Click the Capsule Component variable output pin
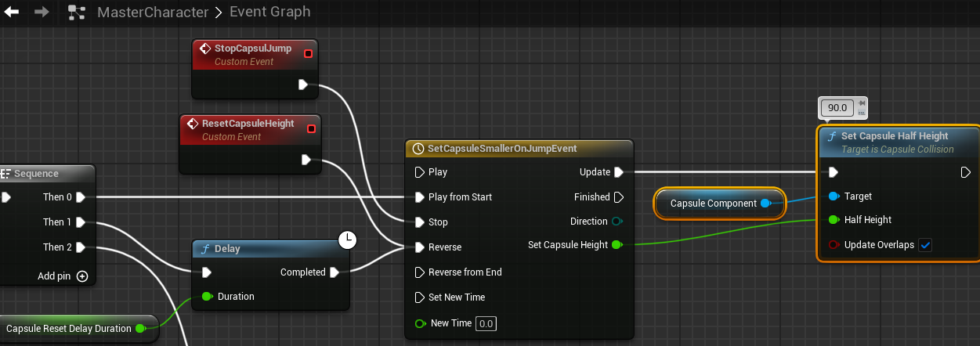Image resolution: width=980 pixels, height=346 pixels. (x=766, y=204)
